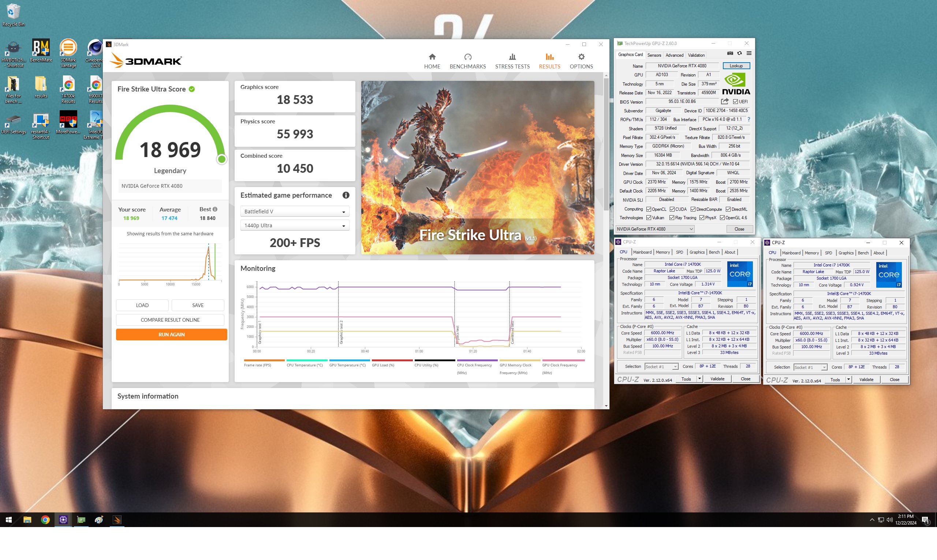Click the info icon beside Best score

tap(215, 209)
